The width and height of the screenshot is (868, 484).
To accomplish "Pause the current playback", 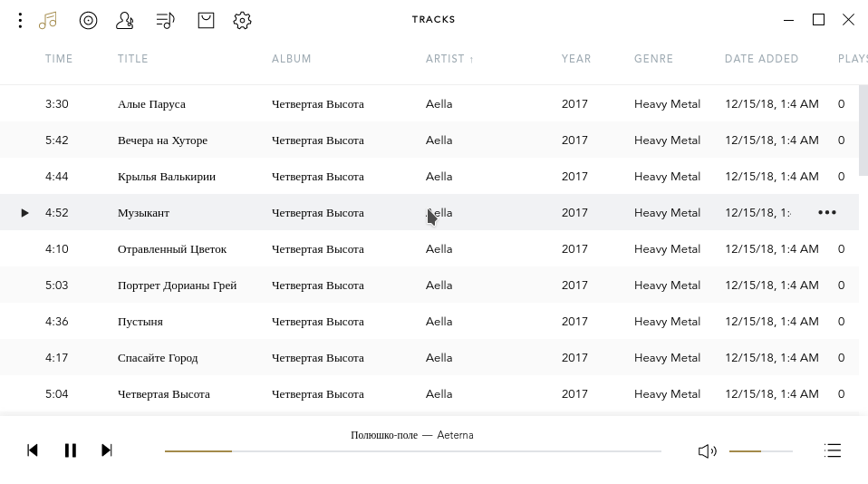I will [x=71, y=450].
